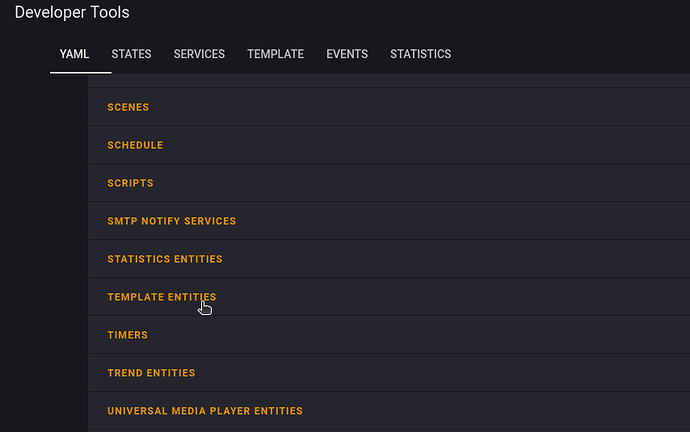Reload UNIVERSAL MEDIA PLAYER ENTITIES
Viewport: 690px width, 432px height.
[x=205, y=411]
